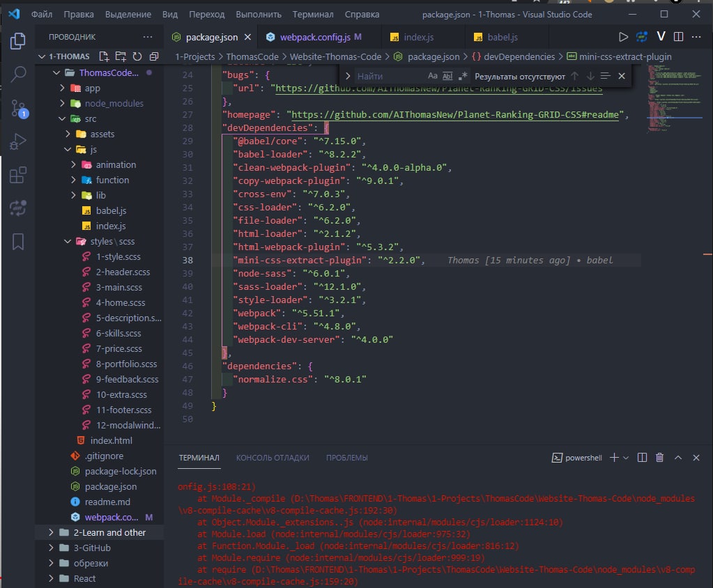Go to next search match arrow

click(x=590, y=76)
